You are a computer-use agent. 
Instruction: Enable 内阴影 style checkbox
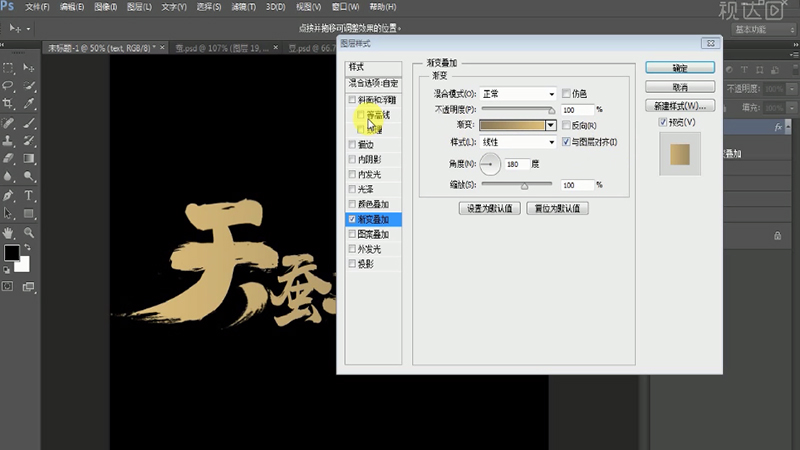pyautogui.click(x=352, y=159)
